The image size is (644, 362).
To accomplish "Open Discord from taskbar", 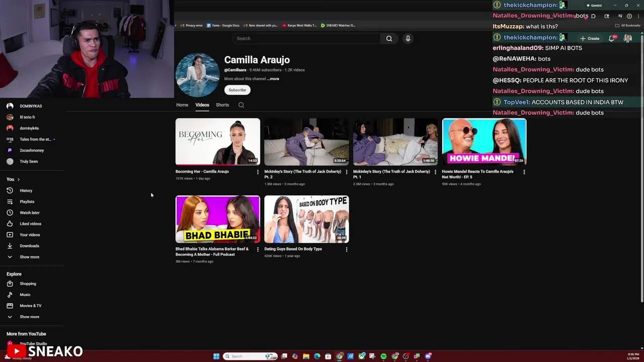I will 428,356.
